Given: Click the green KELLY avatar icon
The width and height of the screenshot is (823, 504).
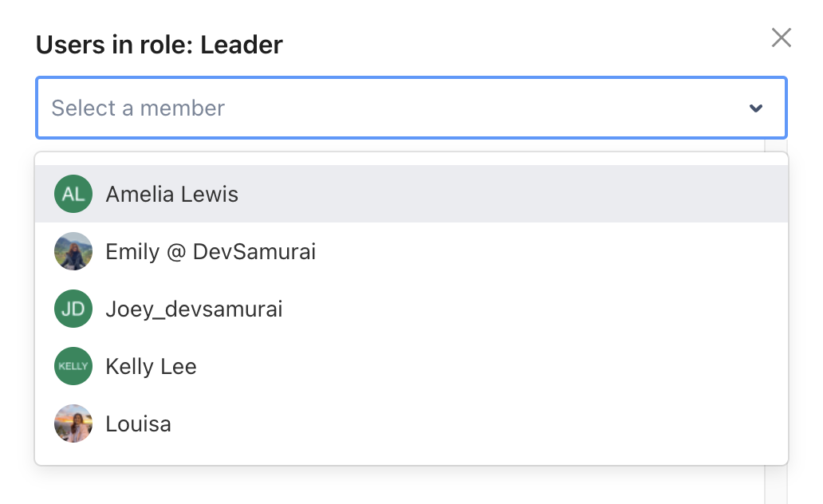Looking at the screenshot, I should pyautogui.click(x=73, y=366).
